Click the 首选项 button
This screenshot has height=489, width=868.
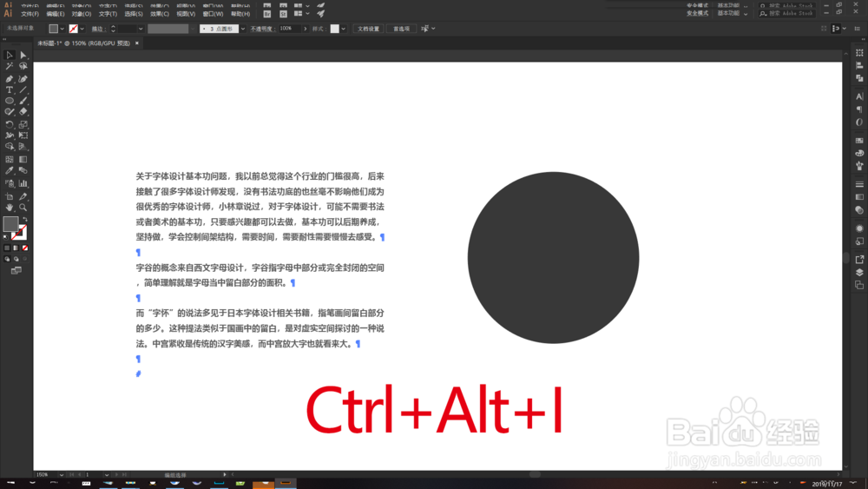click(401, 29)
